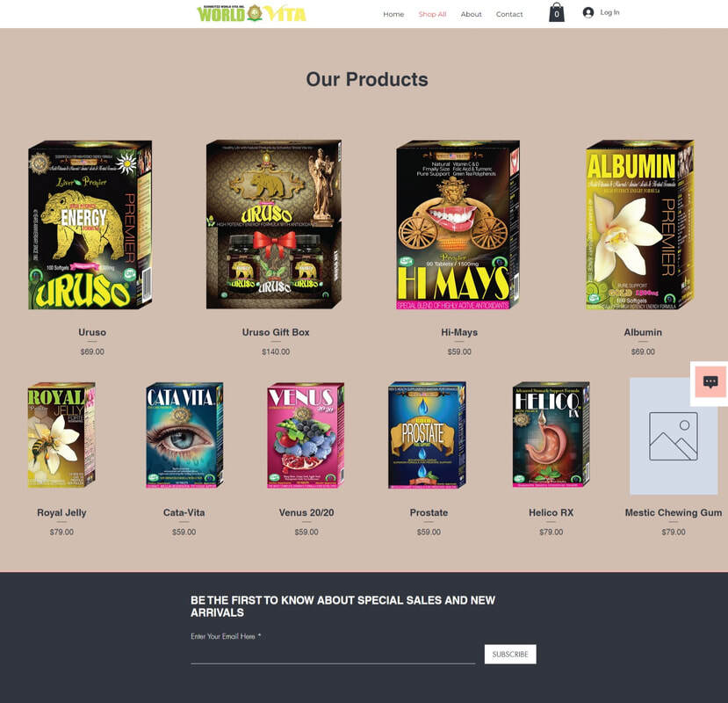Click the World Vita logo

pos(251,13)
